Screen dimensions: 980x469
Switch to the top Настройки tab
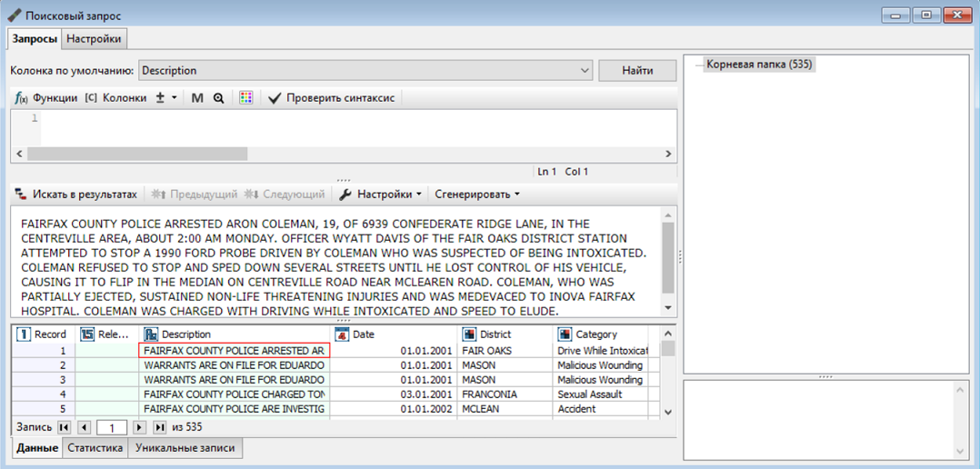pyautogui.click(x=95, y=39)
